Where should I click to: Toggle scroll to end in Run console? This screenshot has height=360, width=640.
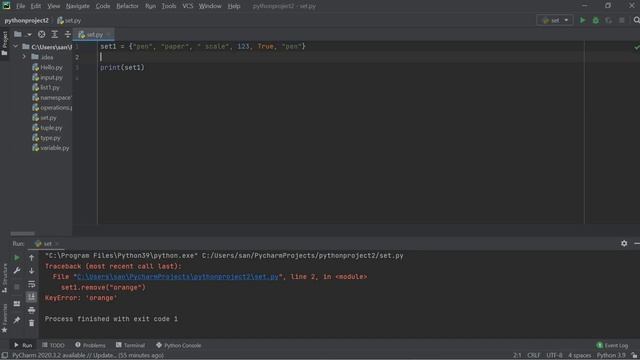[31, 297]
